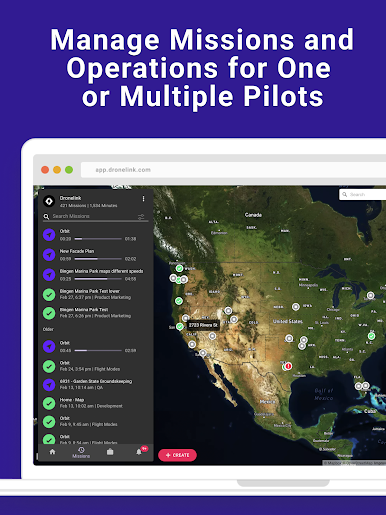Open the Garden State Groundskeeping mission
Screen dimensions: 386x515
coord(96,384)
